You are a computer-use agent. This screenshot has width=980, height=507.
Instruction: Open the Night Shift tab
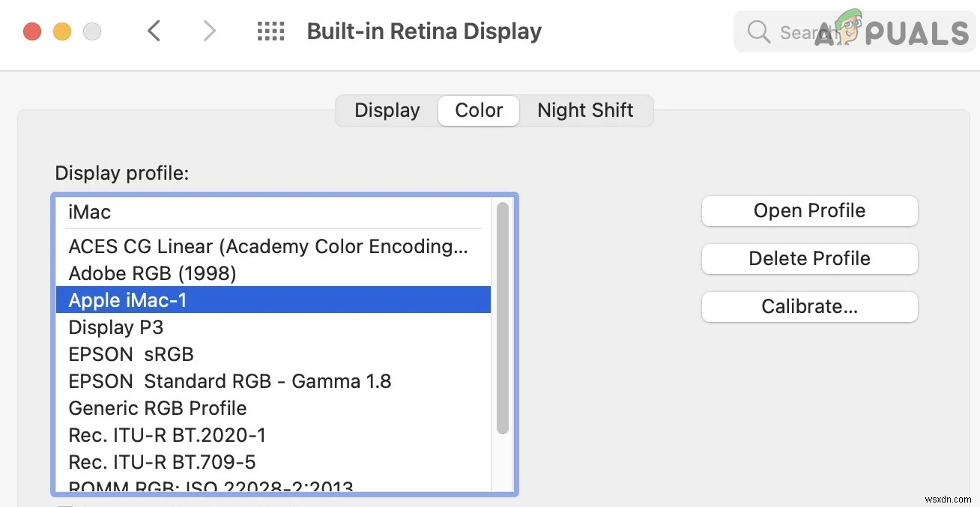click(x=585, y=110)
